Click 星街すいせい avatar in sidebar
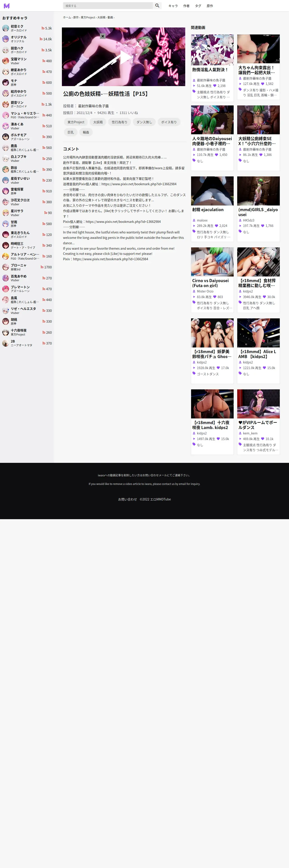Viewport: 289px width, 868px height. point(6,180)
